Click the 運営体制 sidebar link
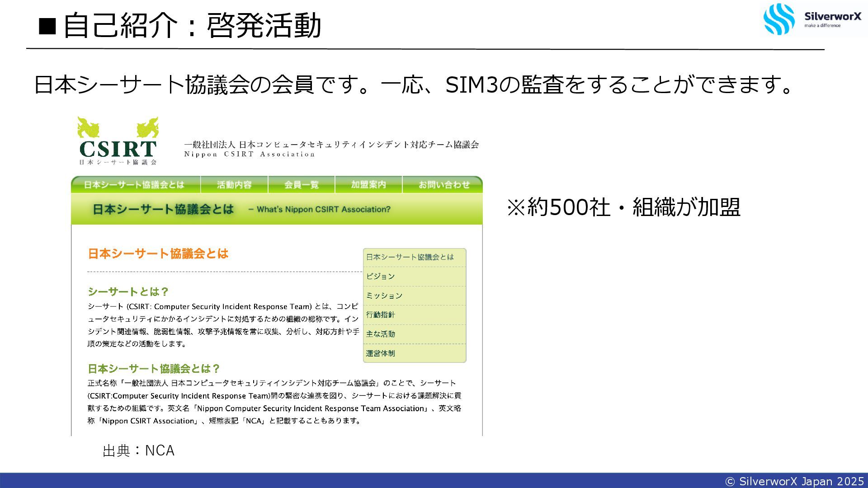 380,353
